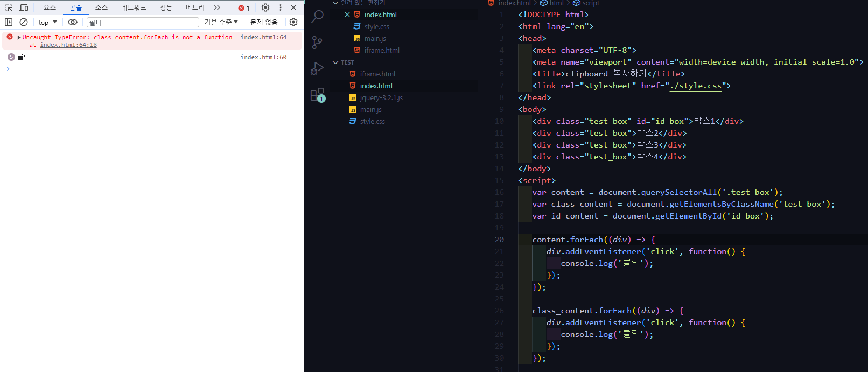Follow the ./style.css href link in code

[x=695, y=86]
